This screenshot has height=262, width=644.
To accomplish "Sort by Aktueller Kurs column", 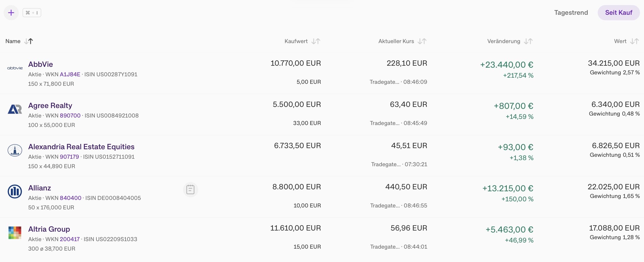I will [x=402, y=41].
